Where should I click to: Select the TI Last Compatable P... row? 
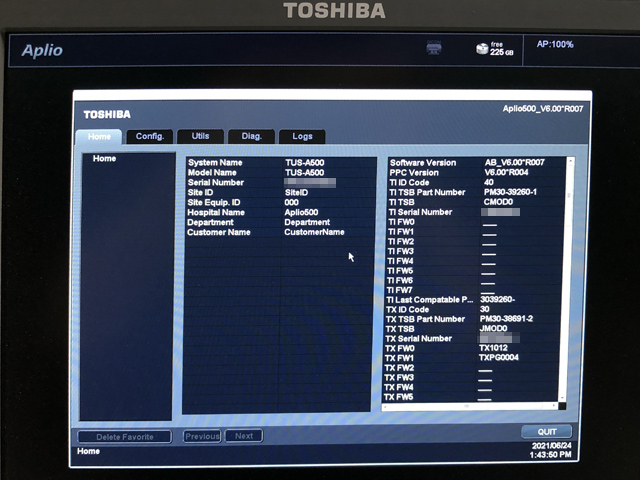[x=473, y=300]
